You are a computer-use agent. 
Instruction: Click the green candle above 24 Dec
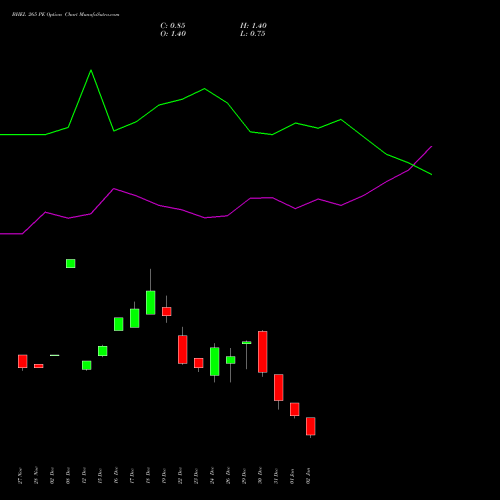coord(215,362)
